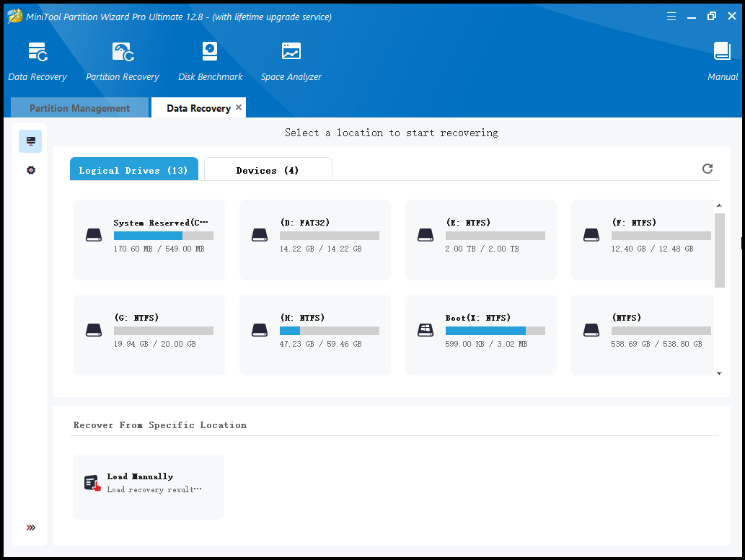
Task: Select the Data Recovery tab
Action: [198, 108]
